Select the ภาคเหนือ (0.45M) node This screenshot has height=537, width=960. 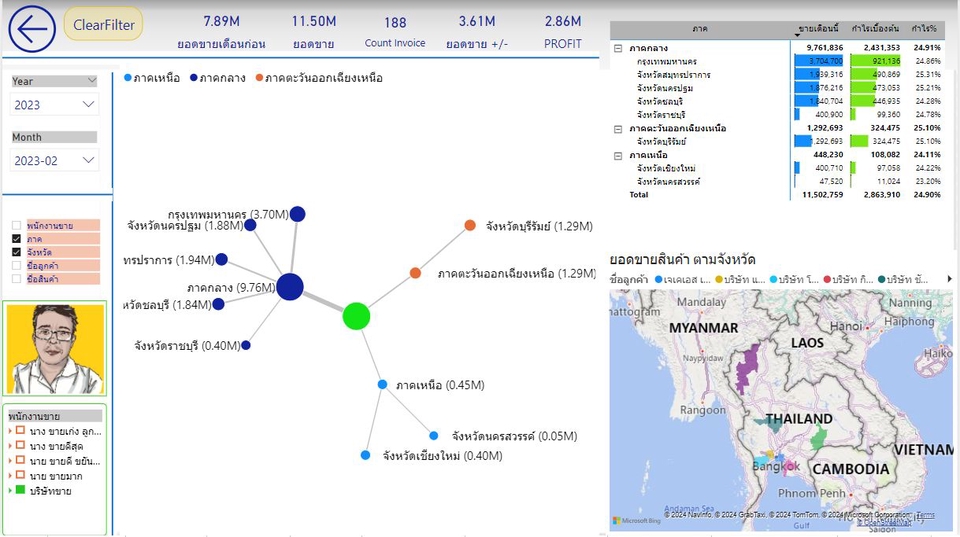pyautogui.click(x=383, y=385)
